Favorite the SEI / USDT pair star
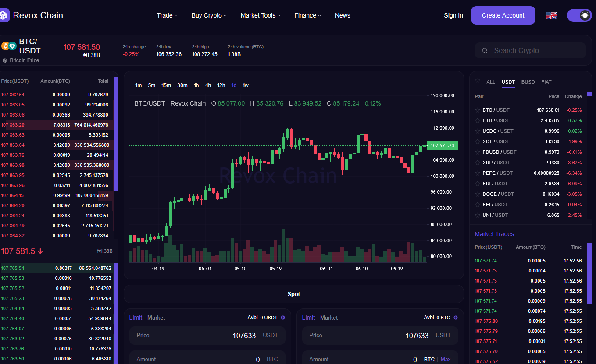 pyautogui.click(x=478, y=205)
